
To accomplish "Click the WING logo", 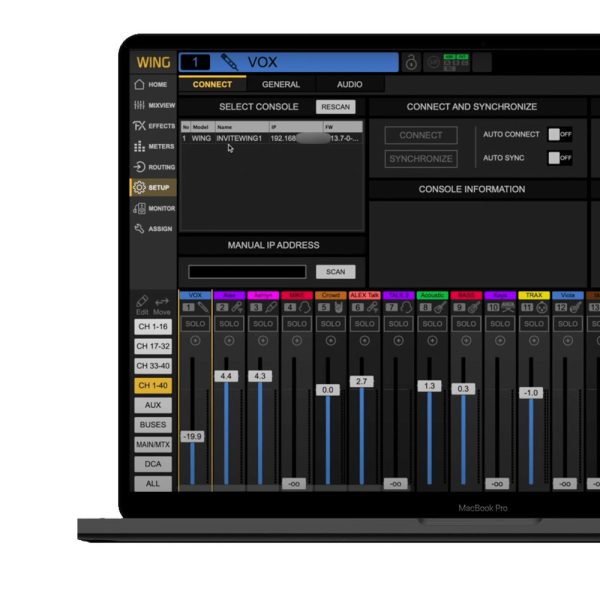I will [x=153, y=62].
